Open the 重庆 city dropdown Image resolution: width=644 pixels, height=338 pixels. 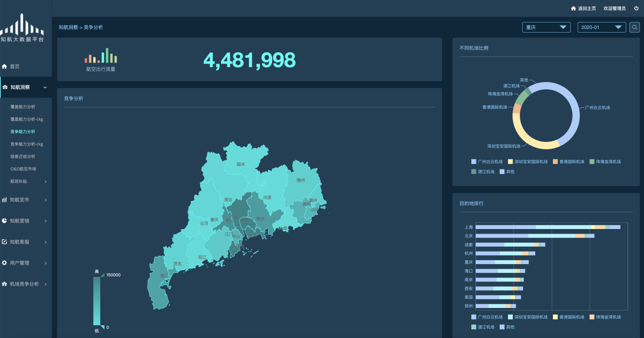pyautogui.click(x=546, y=27)
